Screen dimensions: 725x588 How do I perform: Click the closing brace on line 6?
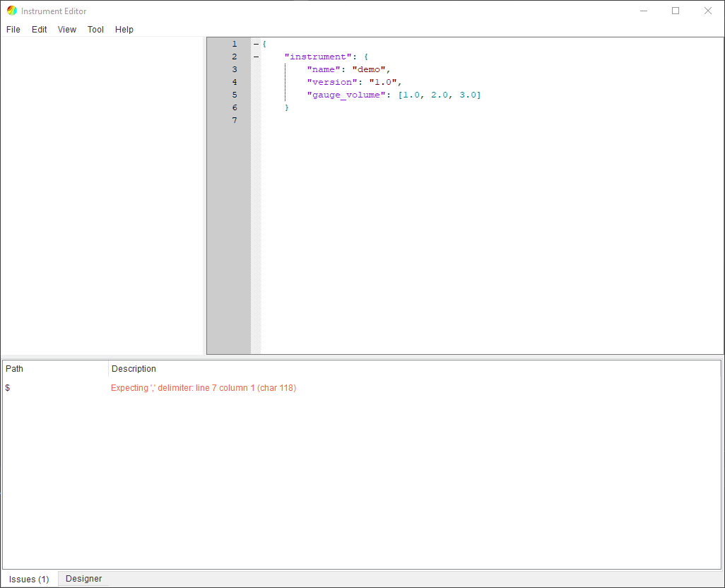(287, 107)
